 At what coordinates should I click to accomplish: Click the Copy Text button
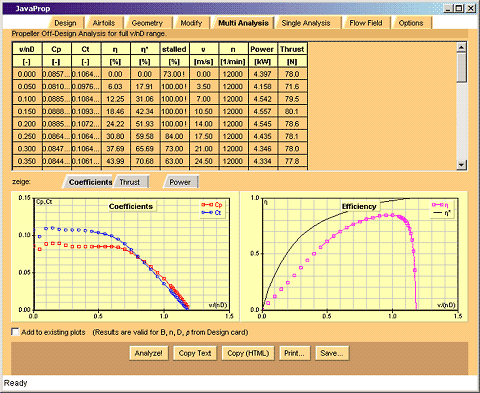tap(195, 353)
